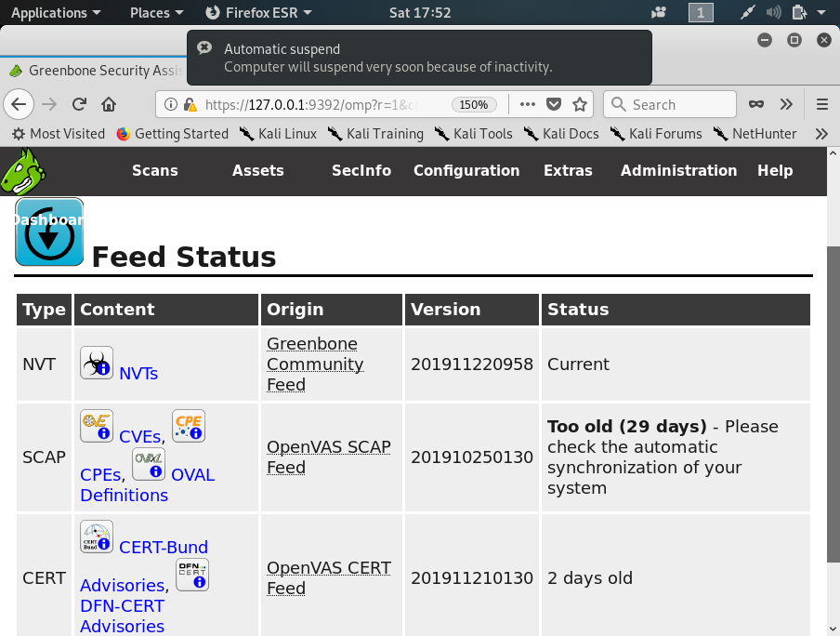This screenshot has width=840, height=636.
Task: Open the battery power status icon
Action: (799, 12)
